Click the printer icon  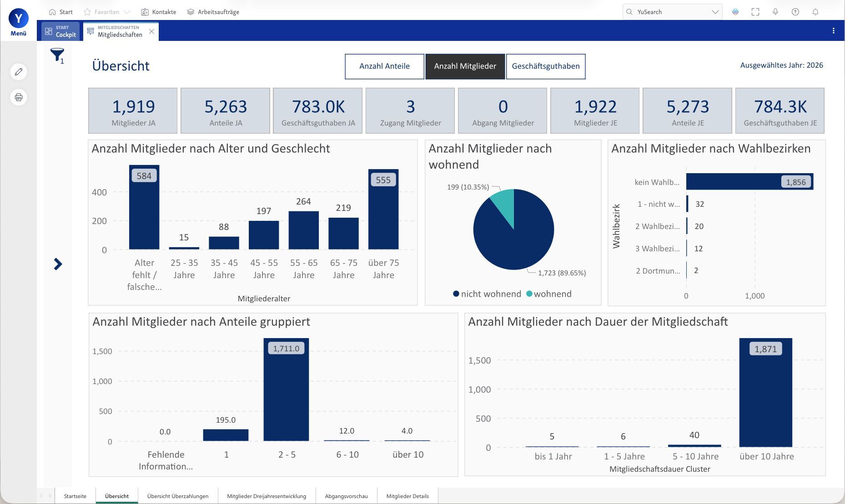pos(19,97)
